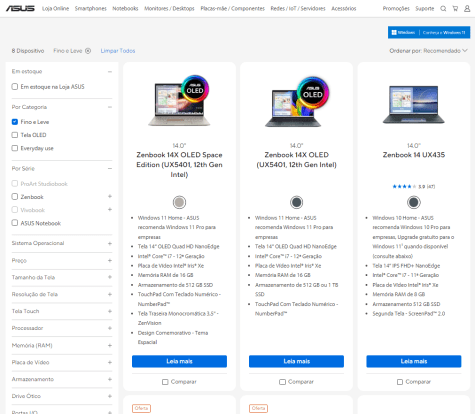Click the Limpar Todos link
475x414 pixels.
coord(118,51)
